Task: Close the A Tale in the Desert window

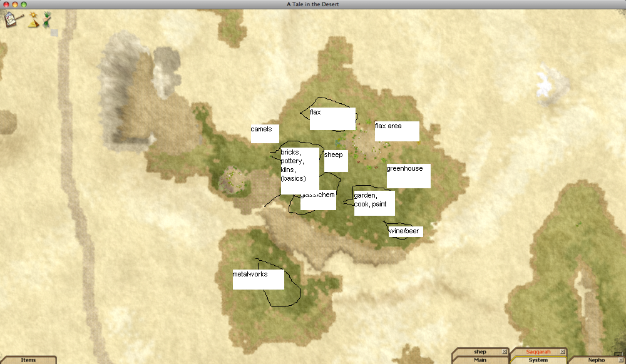Action: [6, 4]
